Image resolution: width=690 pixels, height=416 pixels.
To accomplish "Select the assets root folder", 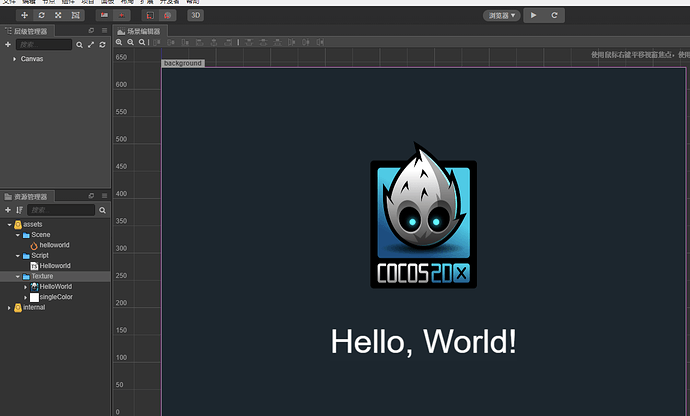I will click(x=33, y=225).
